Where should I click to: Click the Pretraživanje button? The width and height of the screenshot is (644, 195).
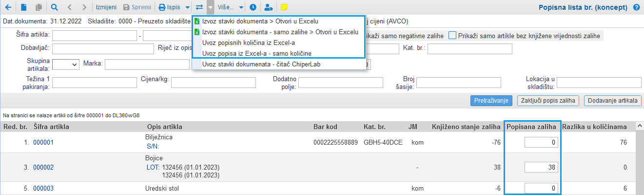pyautogui.click(x=491, y=101)
